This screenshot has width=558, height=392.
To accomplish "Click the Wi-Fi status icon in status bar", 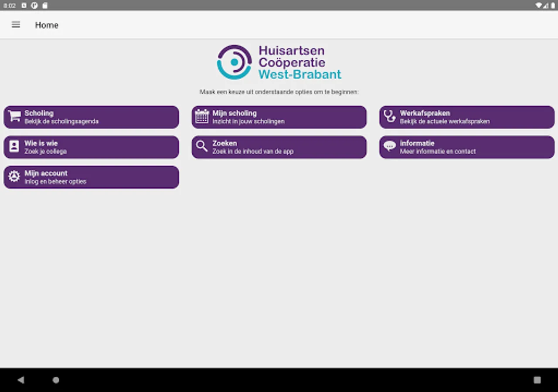I will [x=539, y=6].
